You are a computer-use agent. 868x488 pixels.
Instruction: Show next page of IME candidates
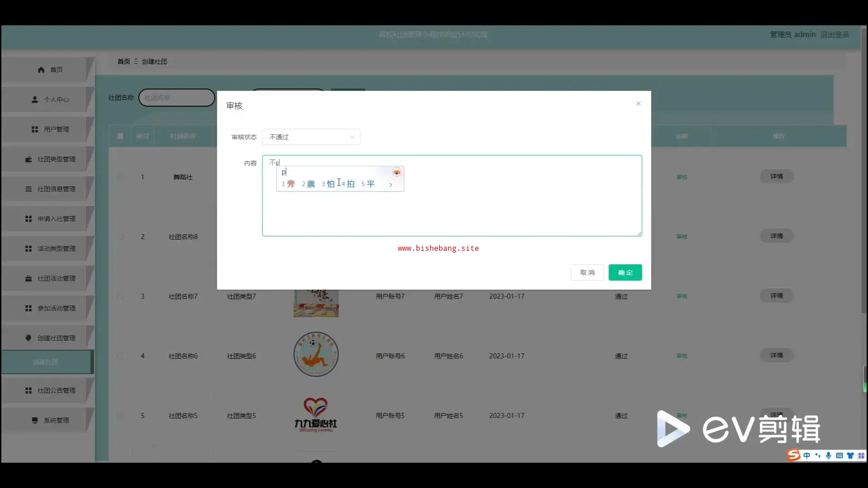pos(391,184)
